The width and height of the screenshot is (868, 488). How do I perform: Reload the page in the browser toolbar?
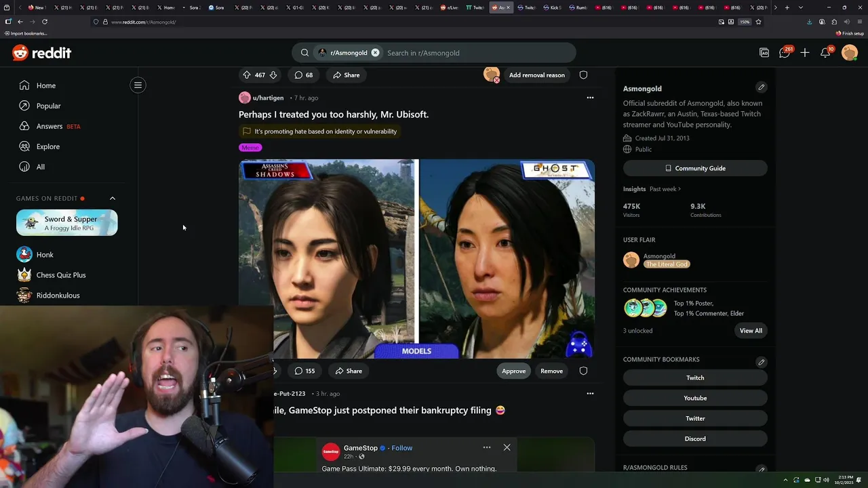(45, 22)
